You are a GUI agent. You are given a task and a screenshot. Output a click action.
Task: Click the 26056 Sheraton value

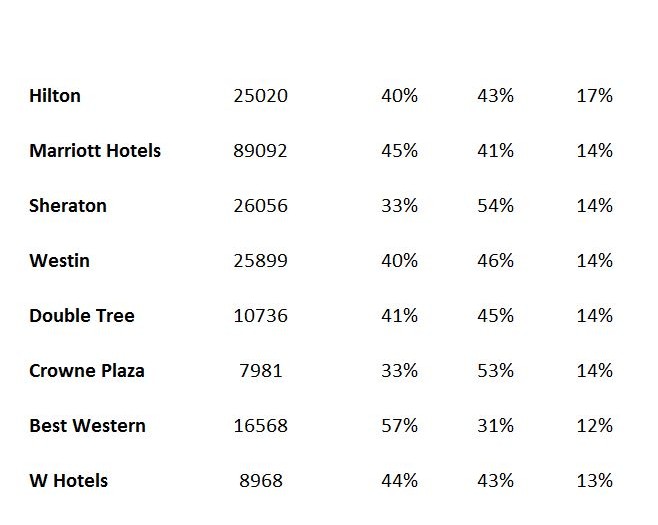click(261, 206)
